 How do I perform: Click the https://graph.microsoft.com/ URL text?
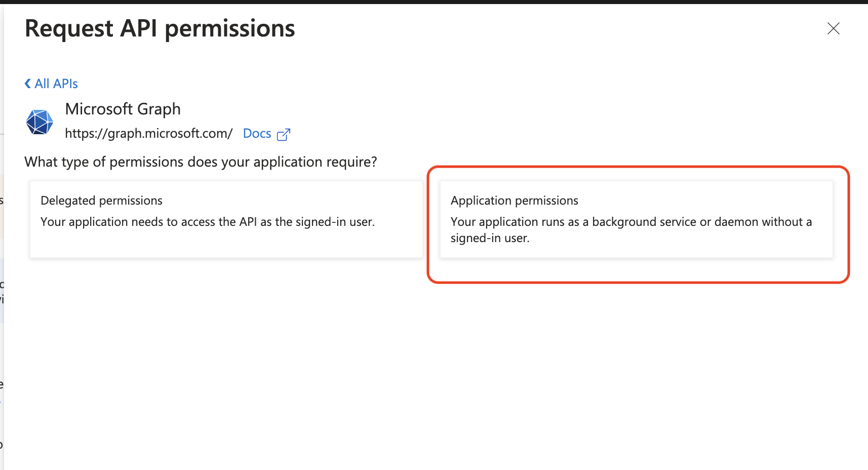pos(149,134)
